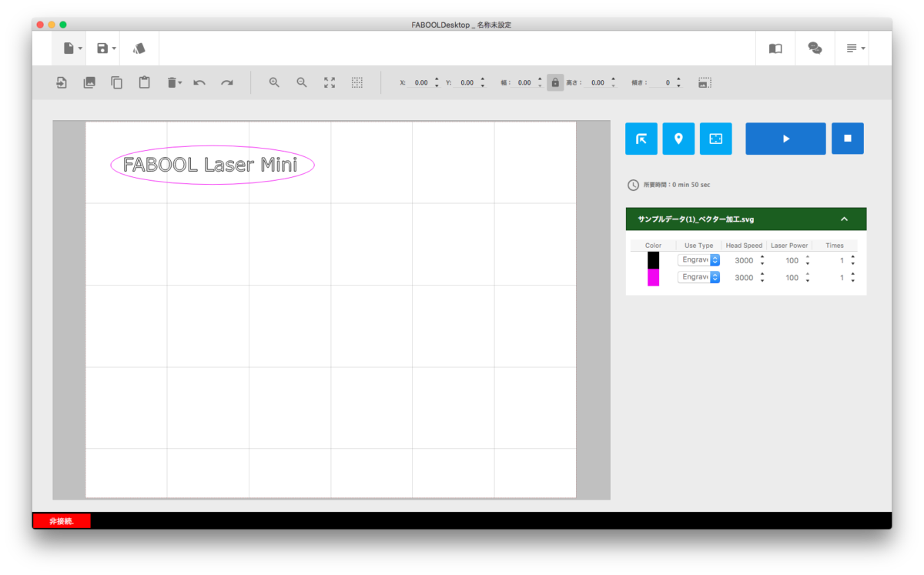The image size is (924, 575).
Task: Open the new file dropdown menu
Action: click(72, 48)
